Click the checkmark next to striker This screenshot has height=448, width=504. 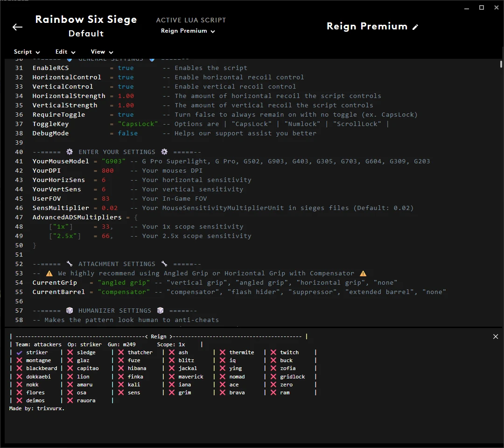tap(19, 352)
